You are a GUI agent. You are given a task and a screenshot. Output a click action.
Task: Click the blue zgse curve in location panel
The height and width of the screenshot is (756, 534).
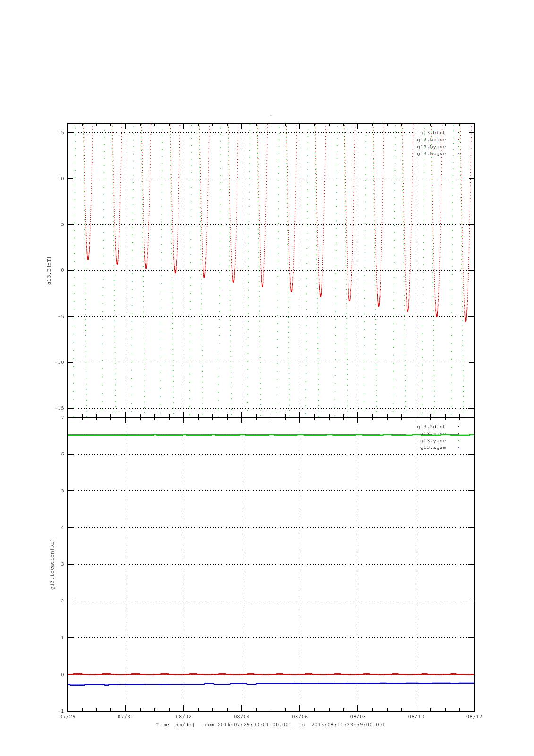click(x=271, y=684)
